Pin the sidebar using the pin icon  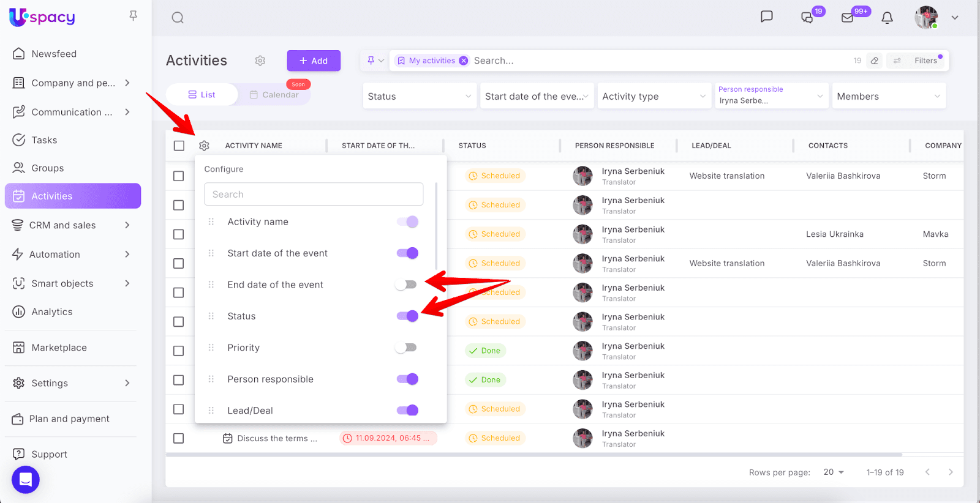tap(133, 15)
